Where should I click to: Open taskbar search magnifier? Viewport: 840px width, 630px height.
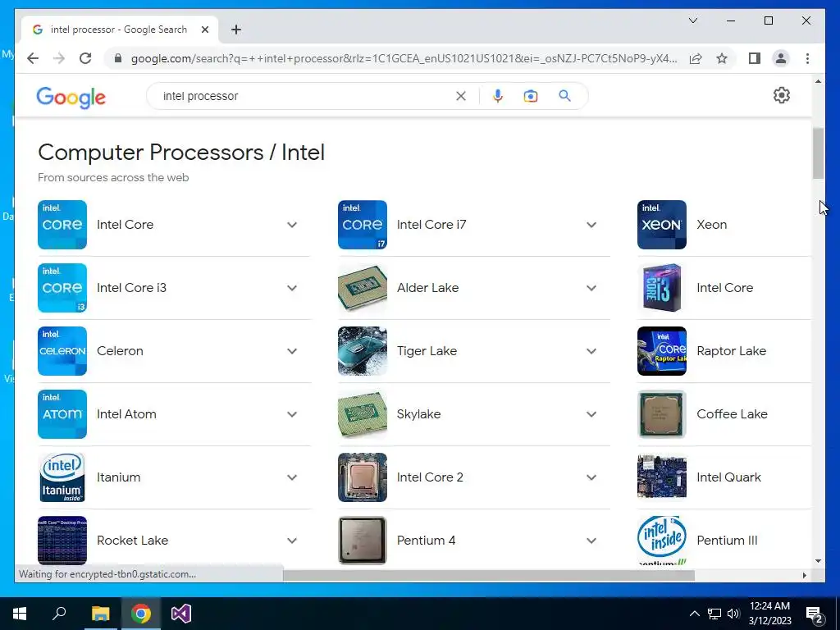(59, 614)
